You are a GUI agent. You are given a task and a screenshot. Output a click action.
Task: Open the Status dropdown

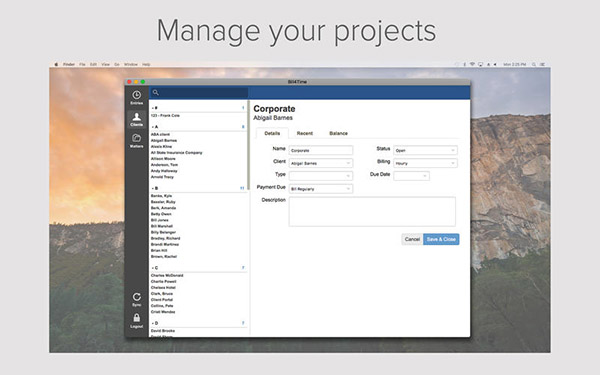tap(425, 150)
